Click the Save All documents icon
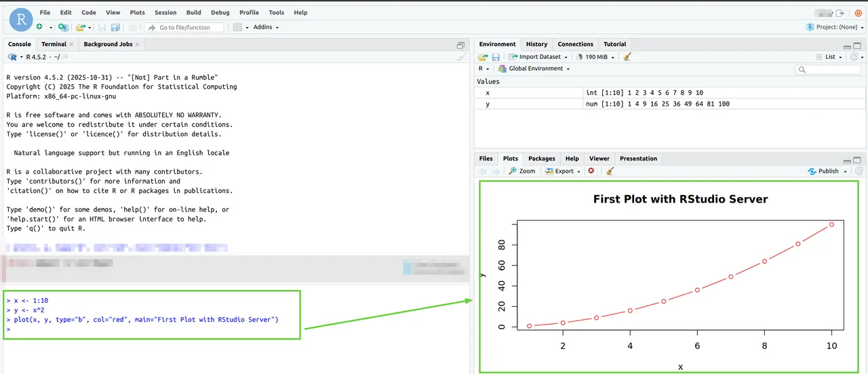868x374 pixels. (x=115, y=27)
